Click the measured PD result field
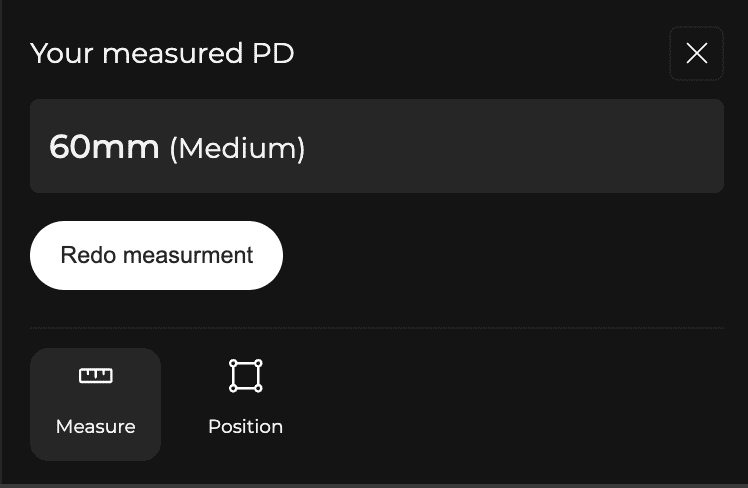The width and height of the screenshot is (748, 488). point(377,146)
